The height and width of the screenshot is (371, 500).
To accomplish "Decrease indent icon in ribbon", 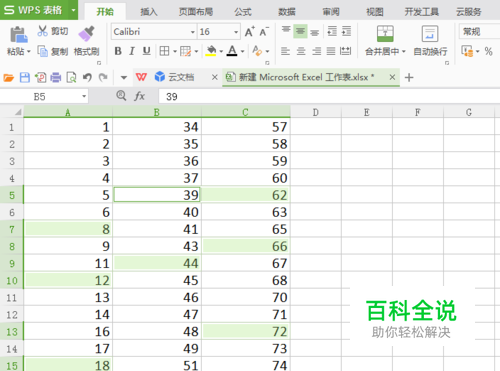I will (332, 32).
